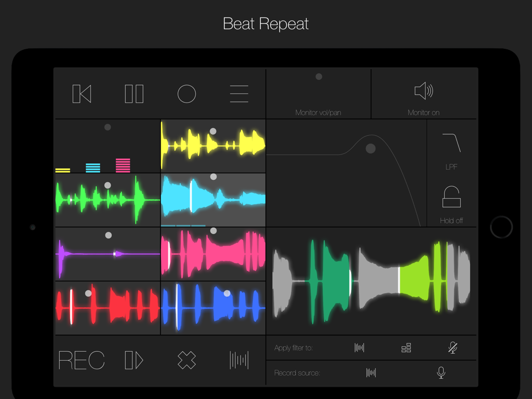Select the blue waveform pad
The height and width of the screenshot is (399, 532).
click(x=213, y=308)
